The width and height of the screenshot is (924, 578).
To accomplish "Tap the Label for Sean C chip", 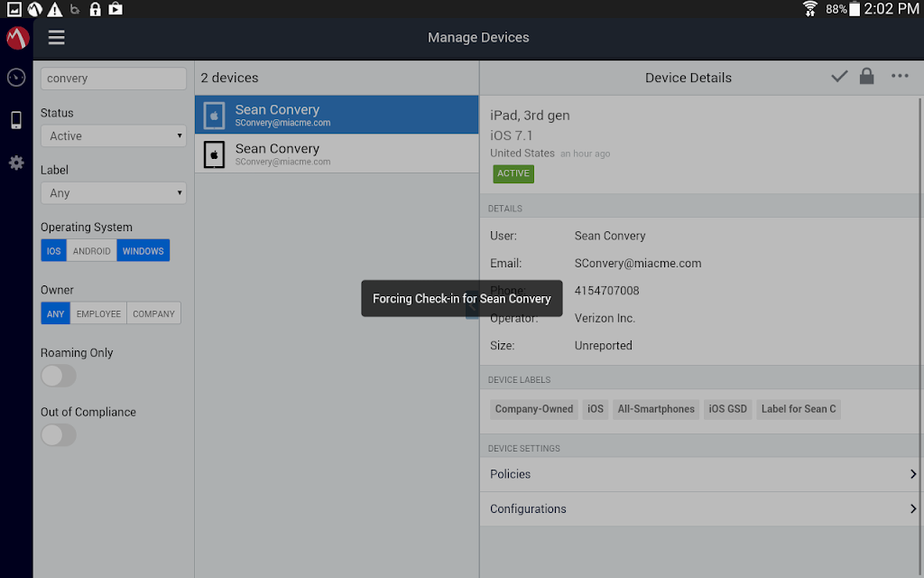I will 799,409.
